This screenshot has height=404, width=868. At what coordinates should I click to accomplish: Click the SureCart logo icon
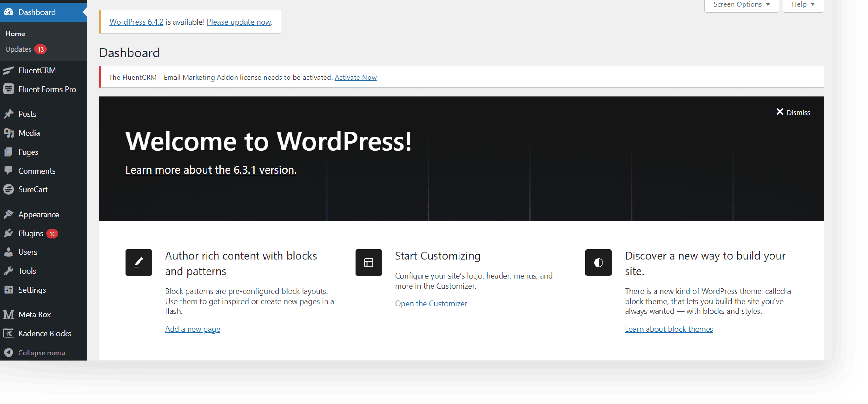click(9, 190)
